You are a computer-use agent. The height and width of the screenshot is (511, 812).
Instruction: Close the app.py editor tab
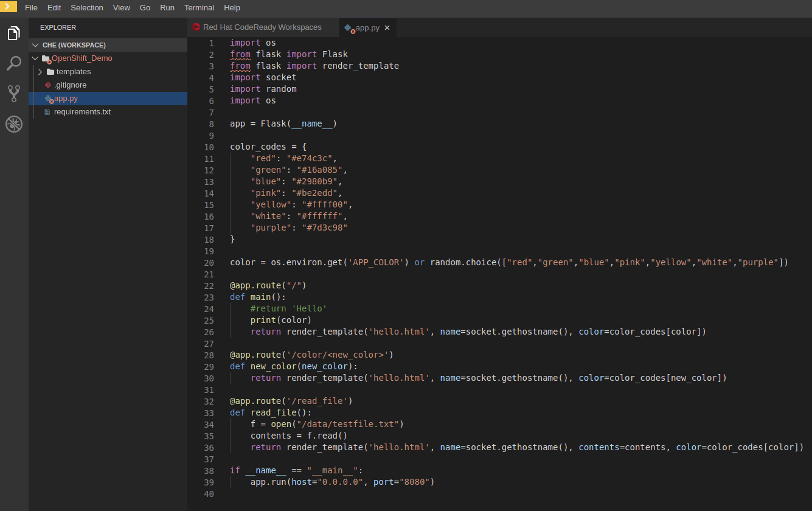pyautogui.click(x=387, y=27)
